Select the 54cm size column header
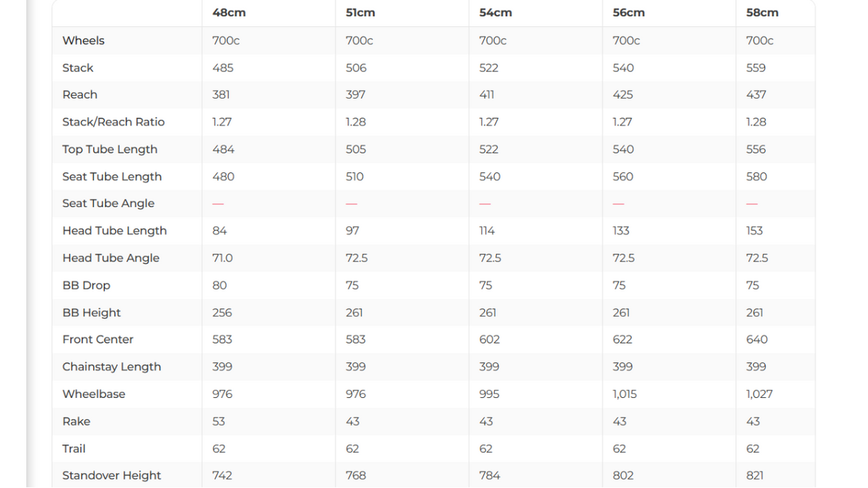 point(495,13)
